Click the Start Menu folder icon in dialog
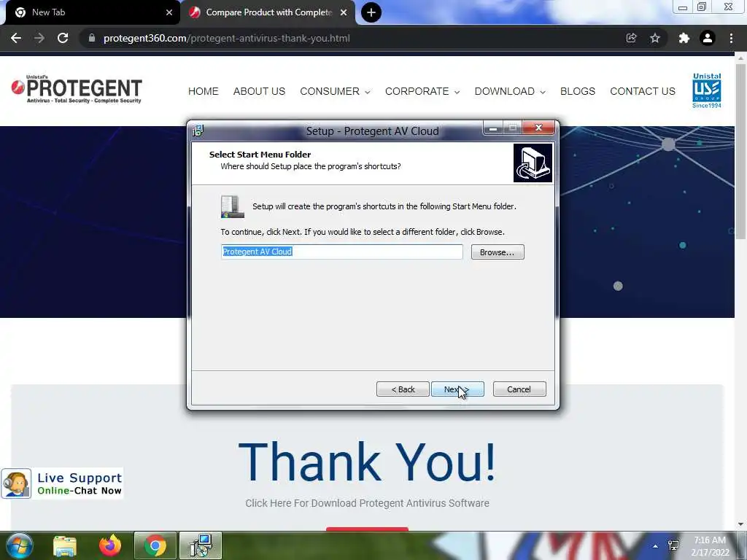Screen dimensions: 747x560 tap(233, 206)
